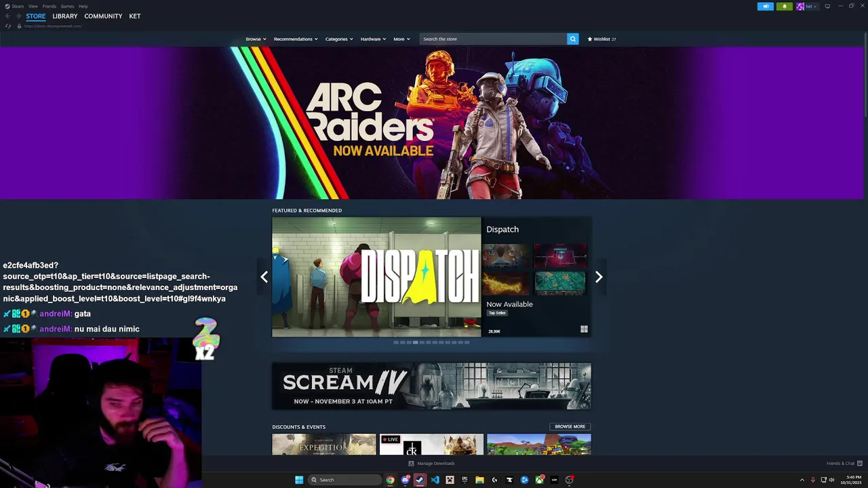Open Epic Games Launcher from taskbar
The image size is (868, 488).
click(x=465, y=480)
